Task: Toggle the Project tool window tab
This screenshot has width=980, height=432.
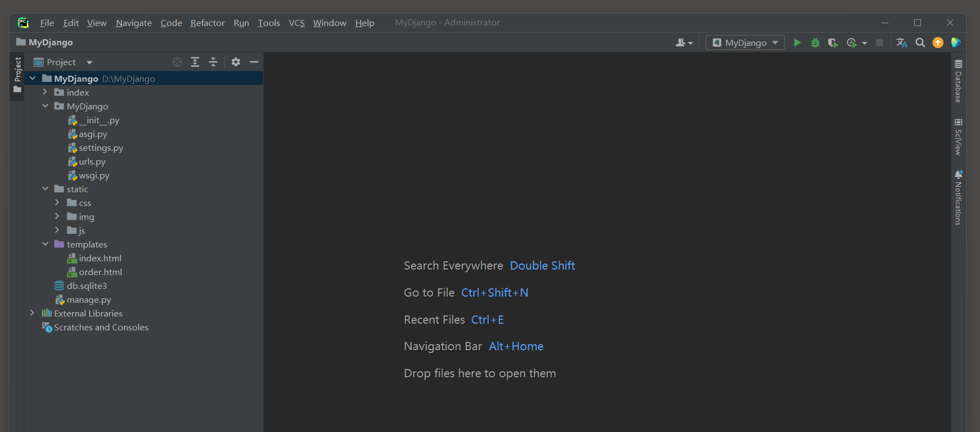Action: pos(17,76)
